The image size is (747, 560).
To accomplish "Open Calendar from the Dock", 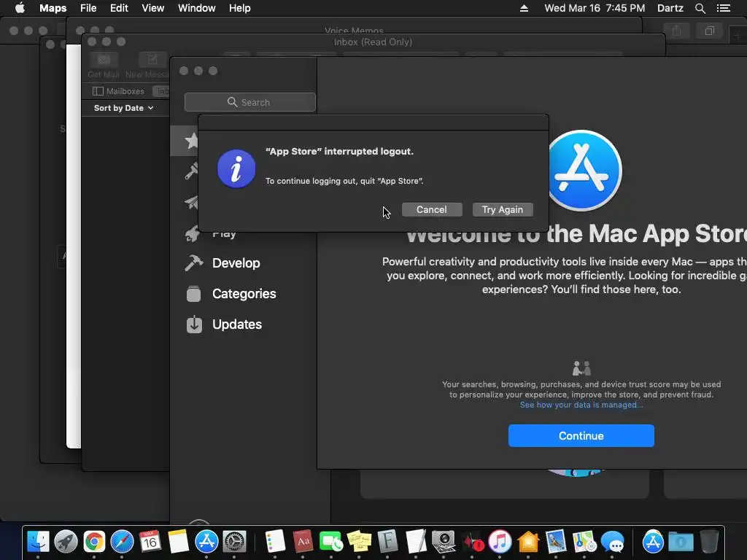I will [150, 542].
